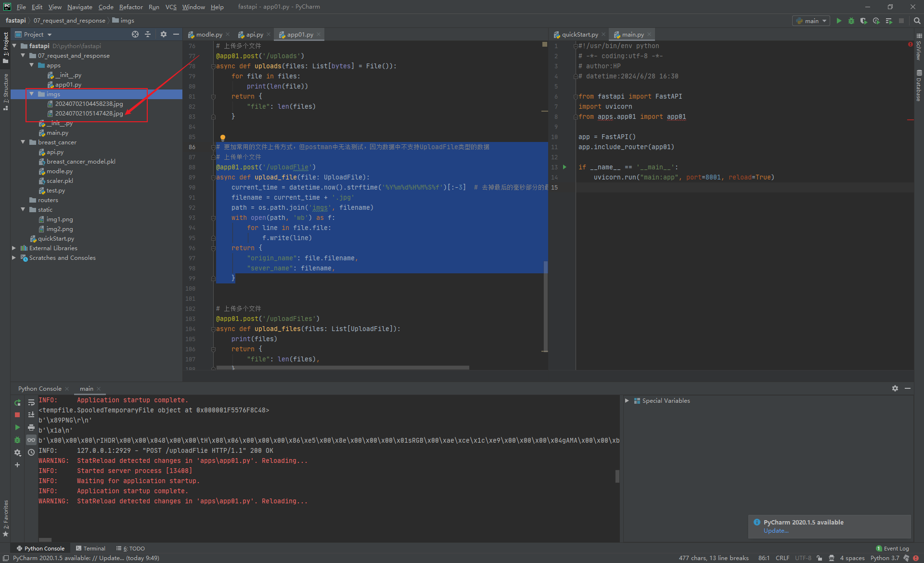This screenshot has width=924, height=563.
Task: Stop the console process
Action: pyautogui.click(x=17, y=415)
